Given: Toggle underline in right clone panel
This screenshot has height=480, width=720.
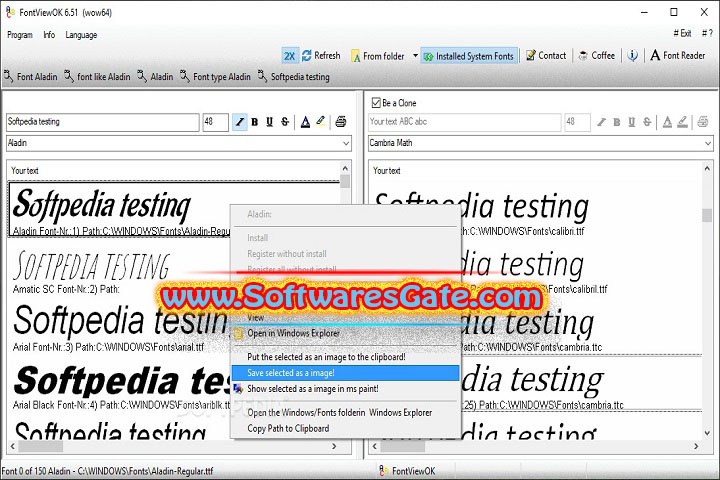Looking at the screenshot, I should 632,122.
